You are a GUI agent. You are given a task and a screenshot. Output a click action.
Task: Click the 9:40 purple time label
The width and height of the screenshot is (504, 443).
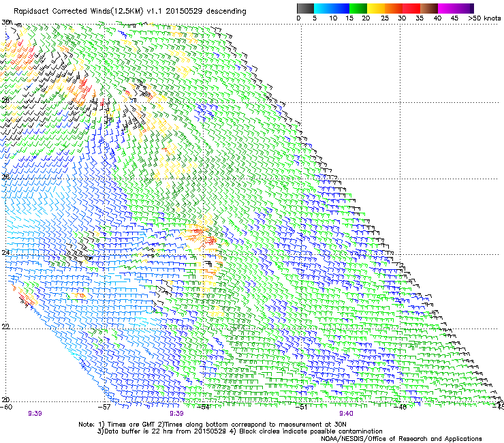click(346, 414)
